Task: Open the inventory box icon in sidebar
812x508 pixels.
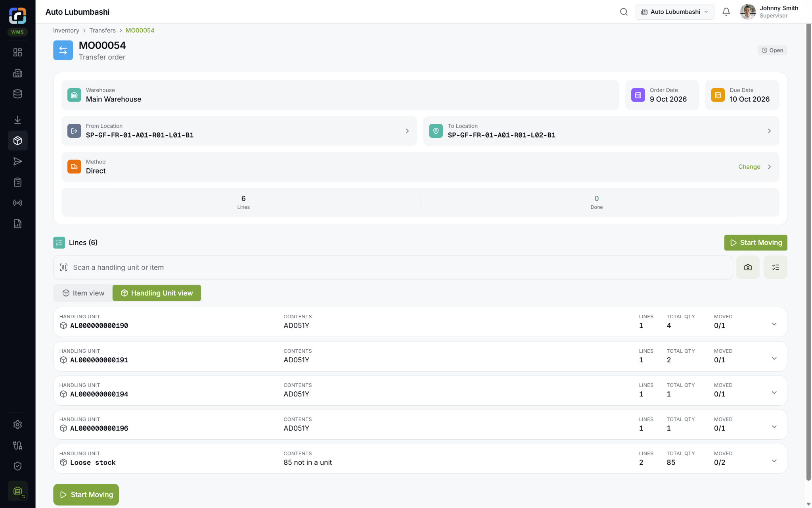Action: pos(17,140)
